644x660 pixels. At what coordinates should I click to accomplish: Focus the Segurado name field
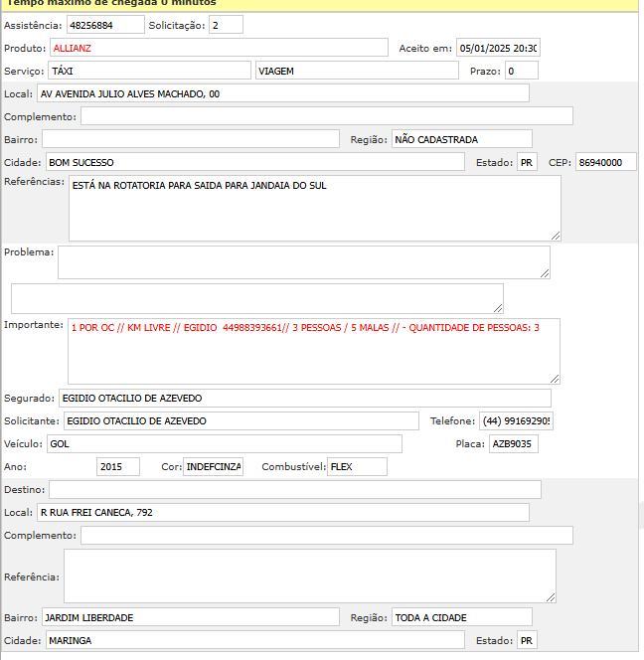tap(304, 399)
